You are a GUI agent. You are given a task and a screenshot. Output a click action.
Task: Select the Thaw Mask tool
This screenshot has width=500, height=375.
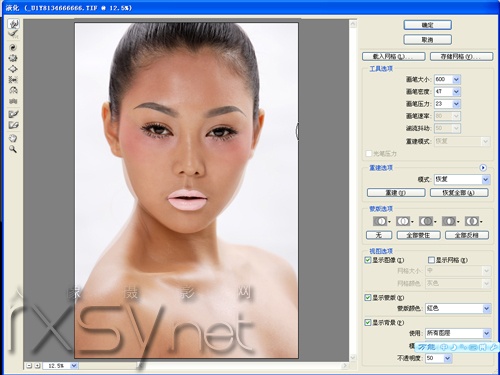13,125
